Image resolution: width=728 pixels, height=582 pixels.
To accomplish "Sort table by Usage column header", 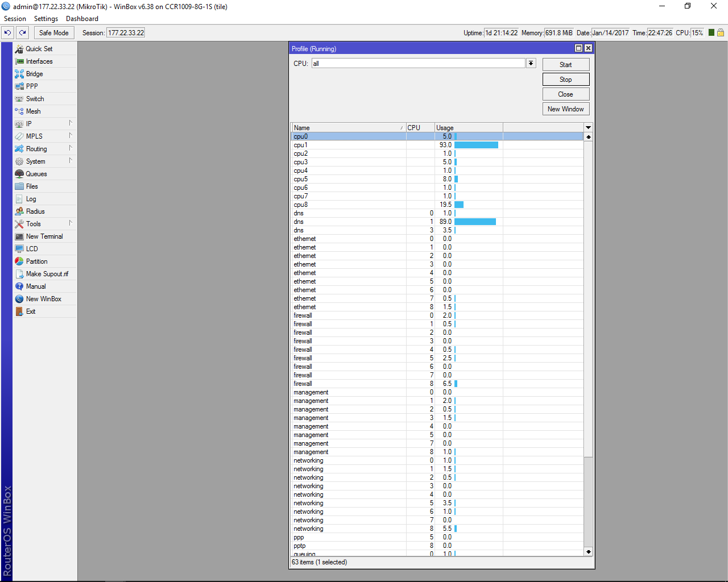I will pyautogui.click(x=469, y=128).
